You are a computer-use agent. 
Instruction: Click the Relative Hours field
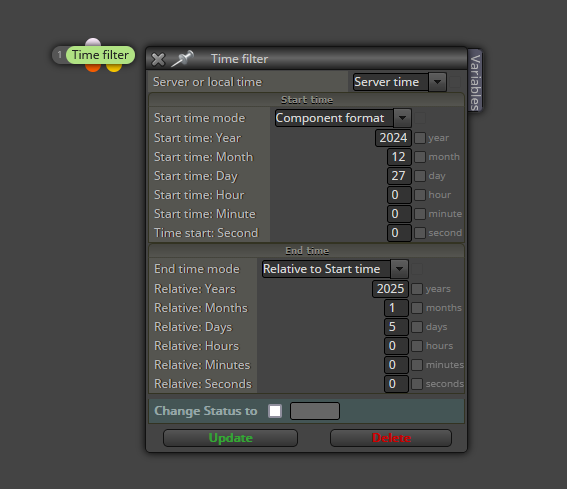click(x=396, y=346)
